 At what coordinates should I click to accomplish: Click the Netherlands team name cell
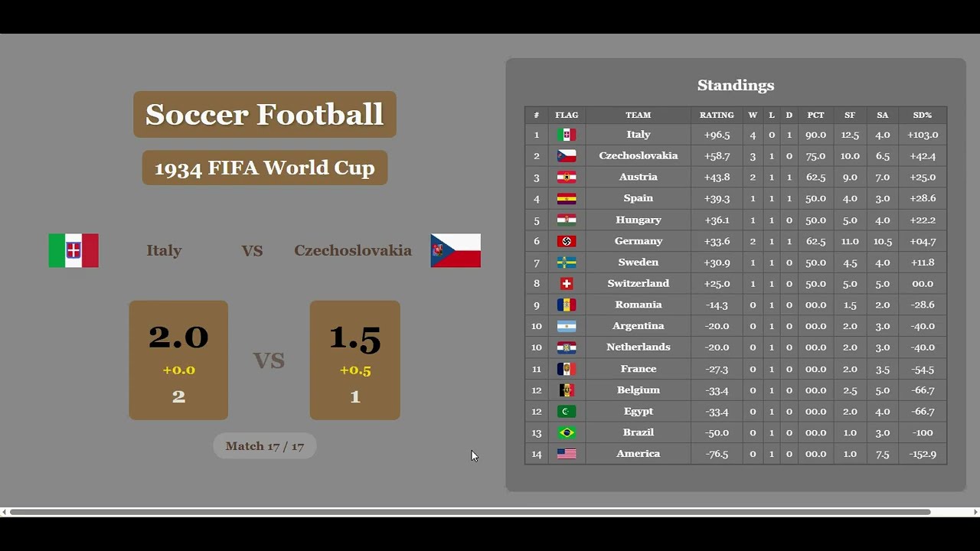638,347
